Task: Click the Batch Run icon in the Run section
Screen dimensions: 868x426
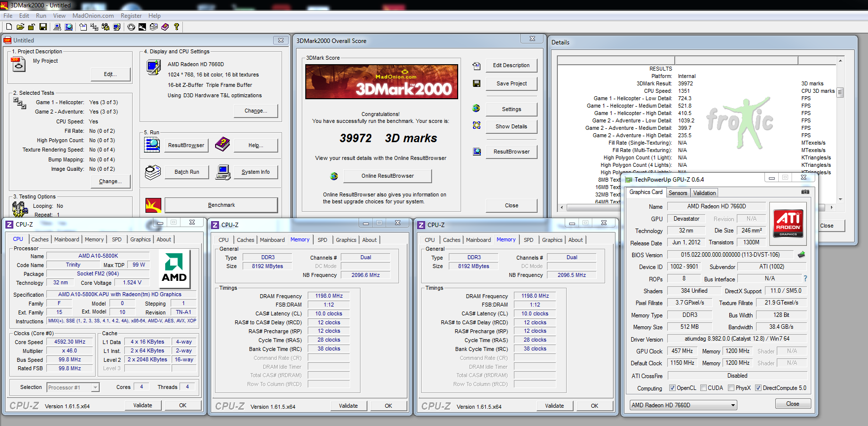Action: 152,172
